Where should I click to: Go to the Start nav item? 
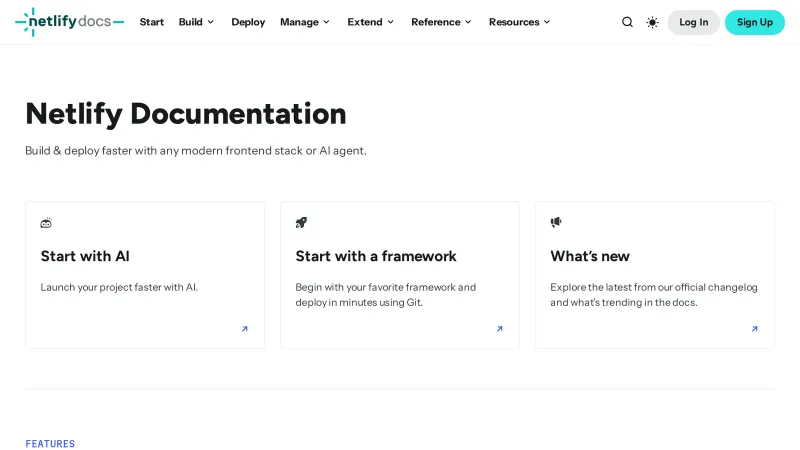click(152, 22)
